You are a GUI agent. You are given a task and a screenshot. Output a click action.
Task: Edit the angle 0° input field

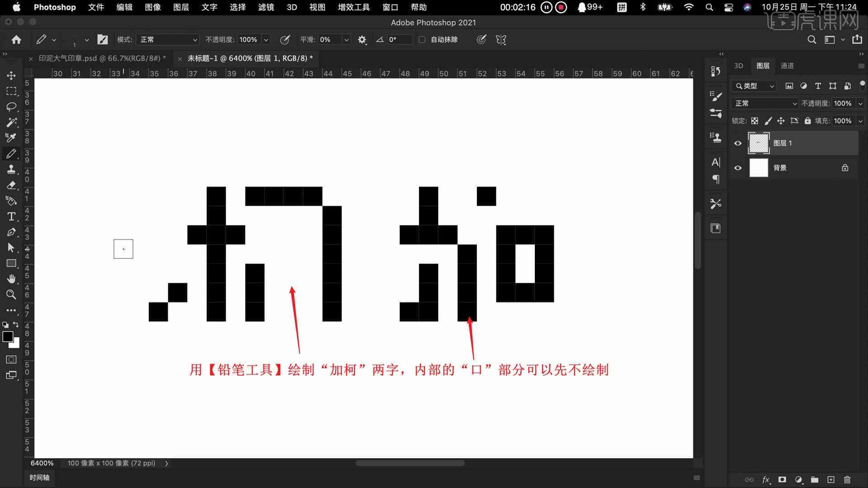pos(399,40)
